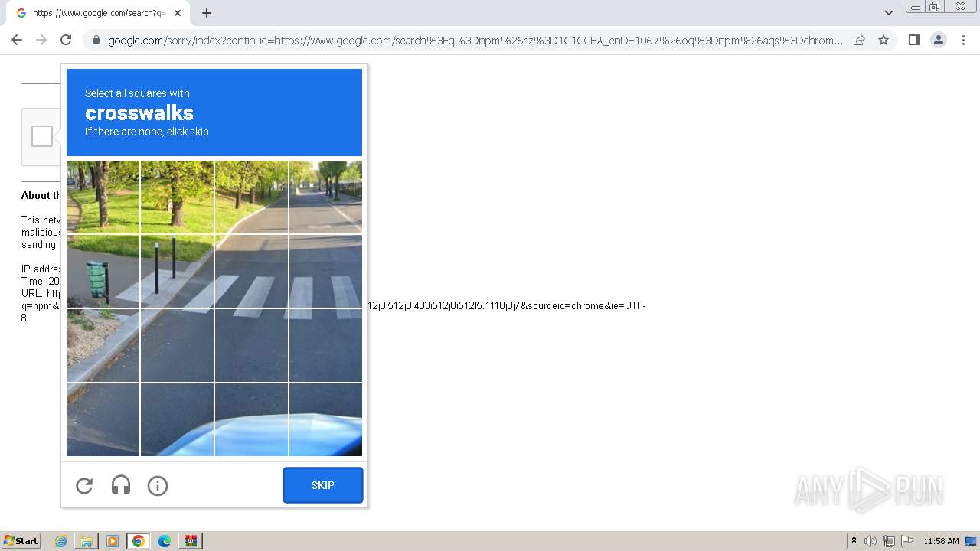Viewport: 980px width, 551px height.
Task: Select tile with green trash bin
Action: click(103, 272)
